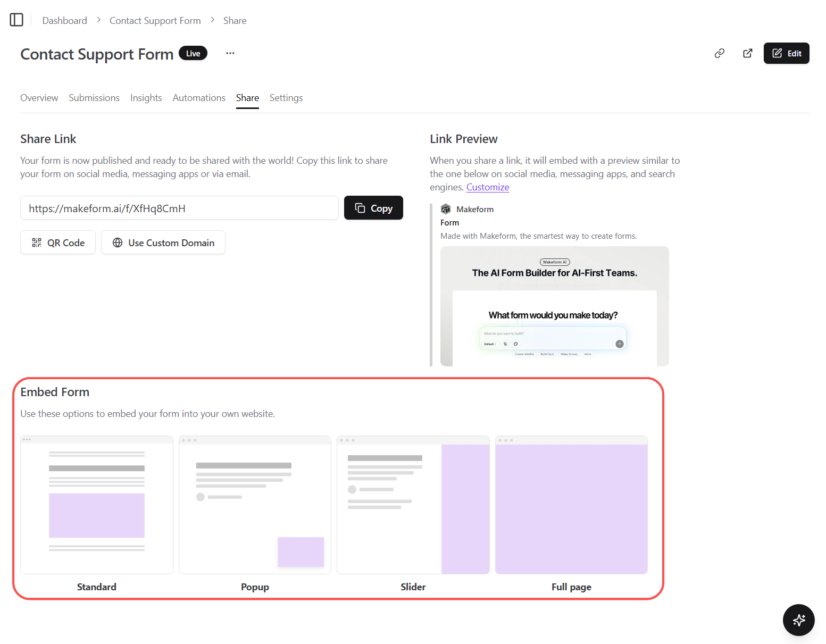The width and height of the screenshot is (826, 644).
Task: Click the link preview image
Action: point(555,306)
